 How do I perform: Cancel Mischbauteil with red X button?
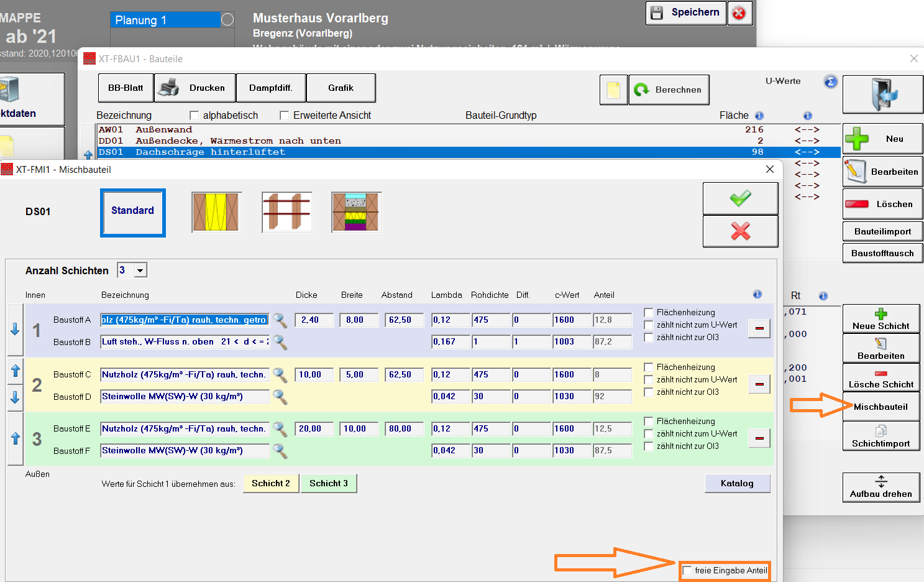click(x=740, y=231)
